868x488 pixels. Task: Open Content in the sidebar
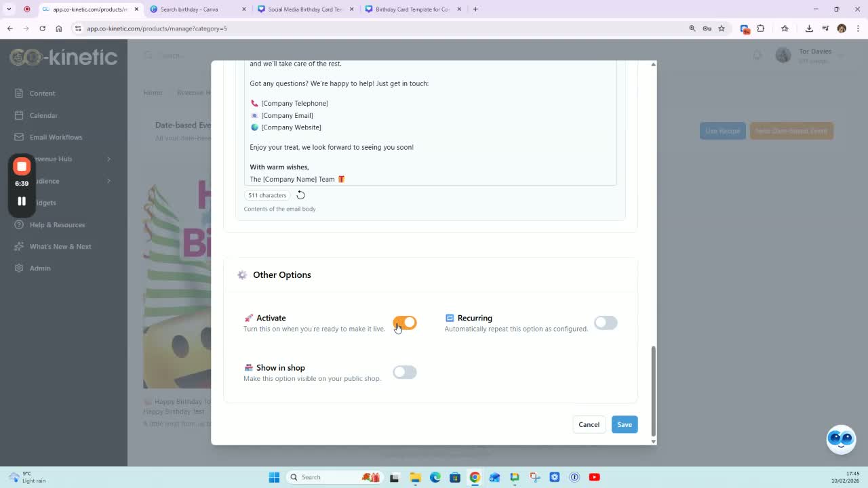pyautogui.click(x=42, y=94)
